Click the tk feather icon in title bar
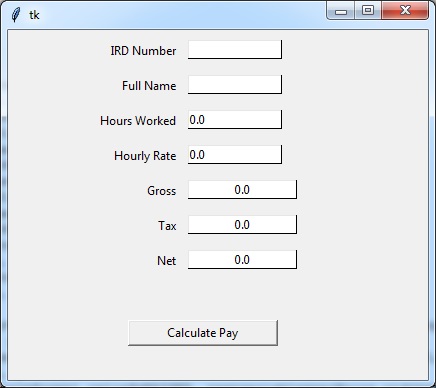The image size is (436, 388). [x=15, y=15]
